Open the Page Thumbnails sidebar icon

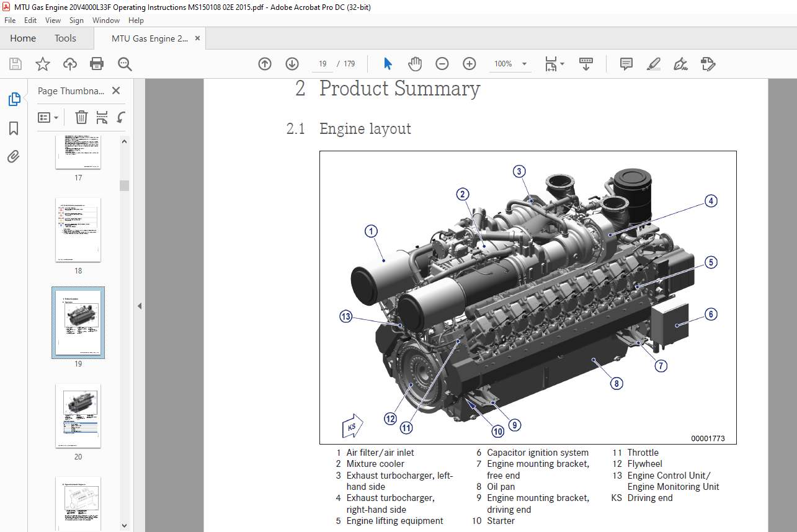[14, 99]
